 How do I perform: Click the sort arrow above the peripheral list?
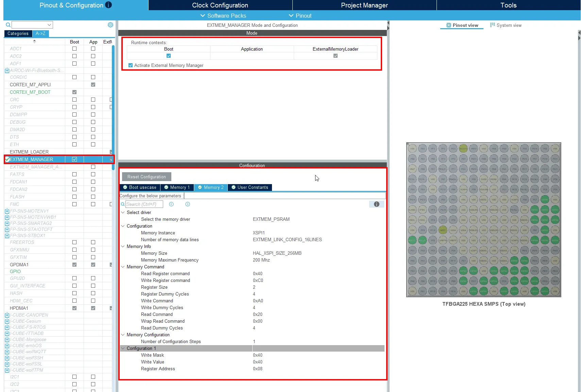pyautogui.click(x=34, y=41)
